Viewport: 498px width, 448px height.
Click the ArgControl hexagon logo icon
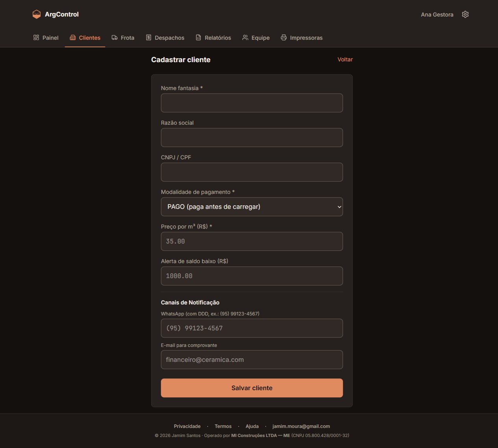37,15
